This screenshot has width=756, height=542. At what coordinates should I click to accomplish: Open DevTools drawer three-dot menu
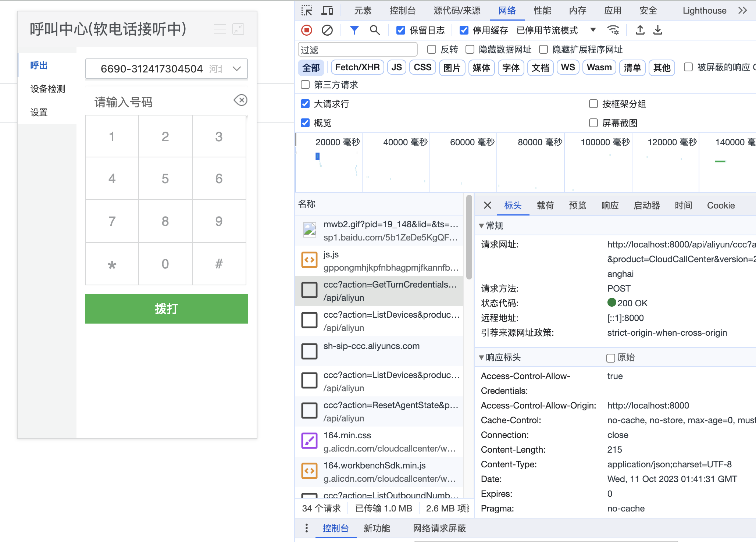pyautogui.click(x=307, y=528)
